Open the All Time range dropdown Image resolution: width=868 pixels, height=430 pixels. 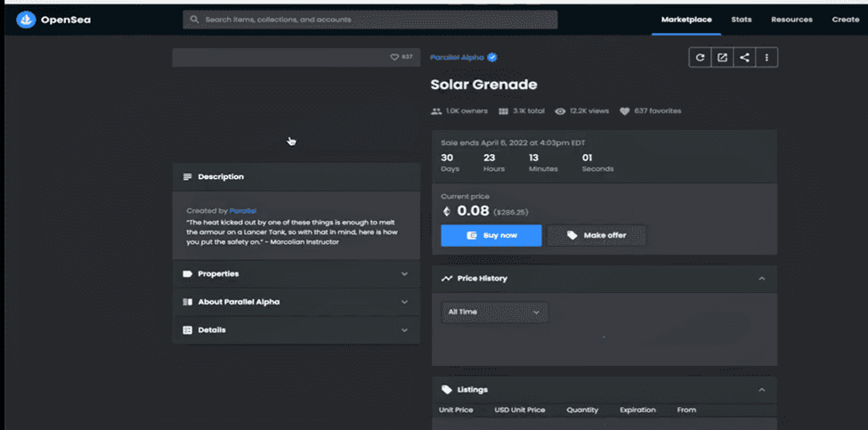[495, 312]
